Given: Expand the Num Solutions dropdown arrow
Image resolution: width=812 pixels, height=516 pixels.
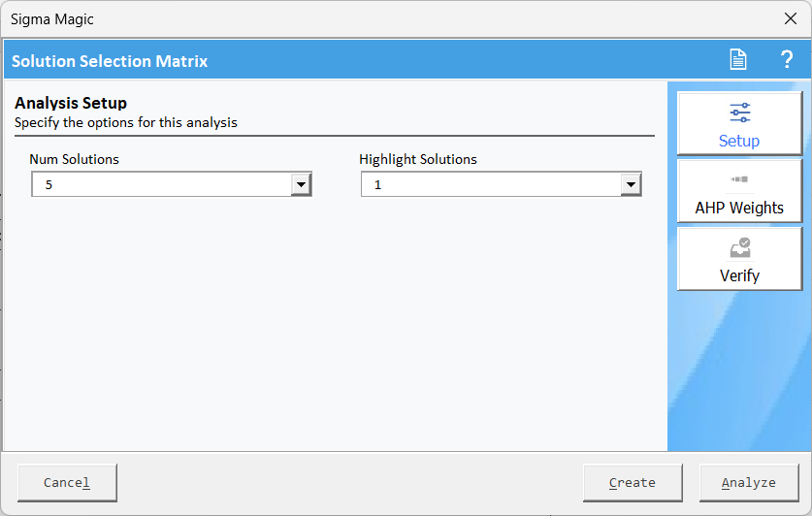Looking at the screenshot, I should pyautogui.click(x=301, y=184).
